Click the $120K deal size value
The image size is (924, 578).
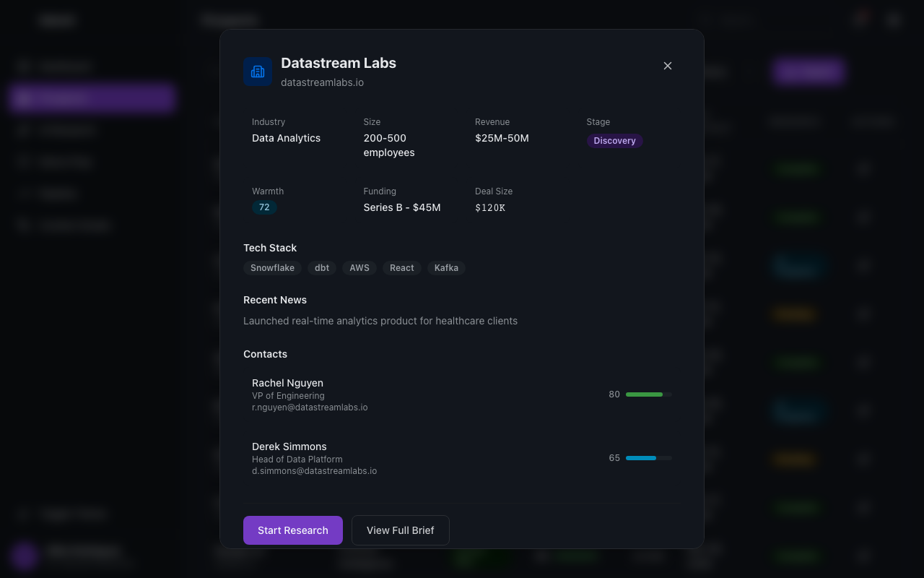490,208
